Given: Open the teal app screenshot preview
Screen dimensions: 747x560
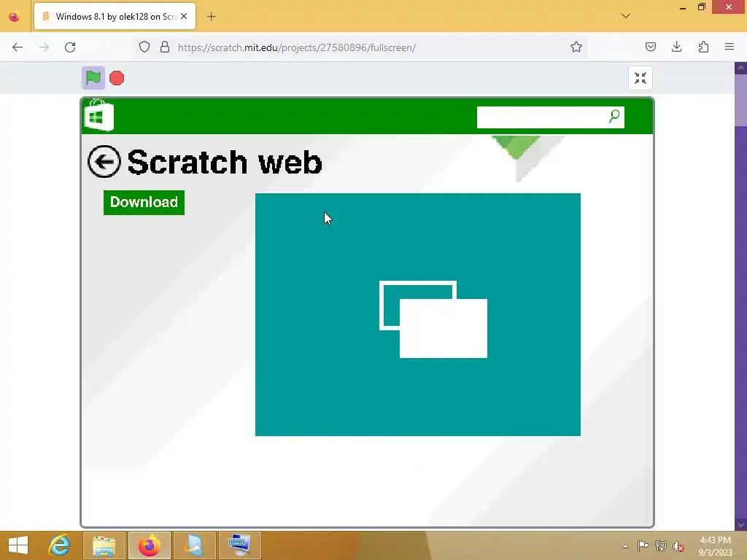Looking at the screenshot, I should point(418,314).
